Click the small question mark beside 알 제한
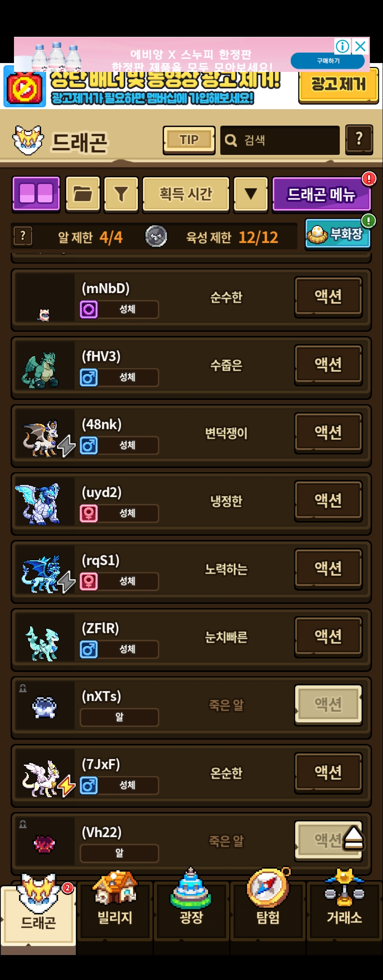 pyautogui.click(x=23, y=236)
